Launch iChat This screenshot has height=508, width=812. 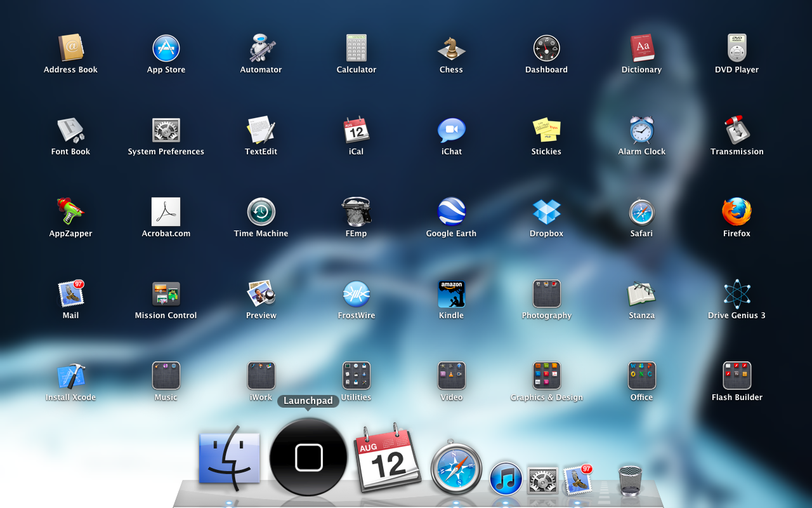pyautogui.click(x=452, y=130)
